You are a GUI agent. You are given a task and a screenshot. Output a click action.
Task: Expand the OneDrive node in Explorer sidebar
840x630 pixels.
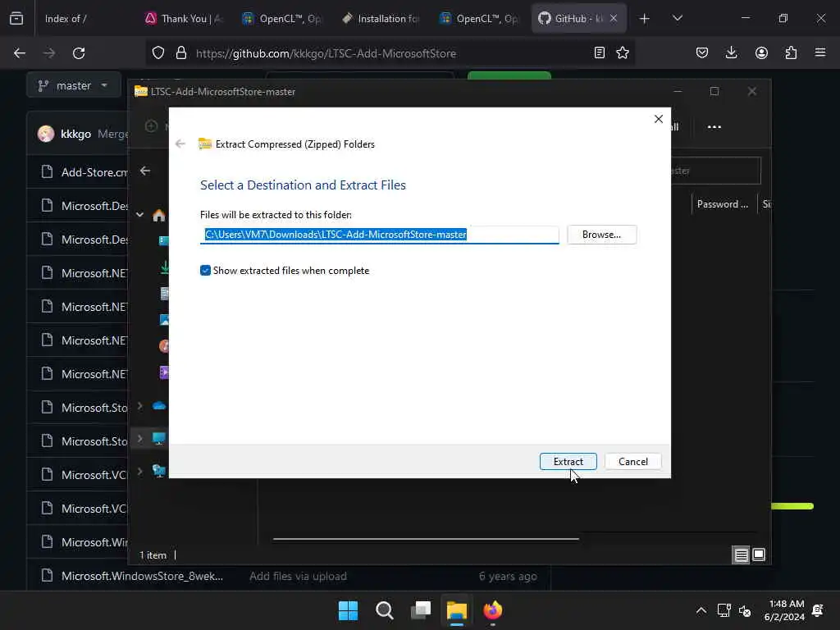coord(139,405)
